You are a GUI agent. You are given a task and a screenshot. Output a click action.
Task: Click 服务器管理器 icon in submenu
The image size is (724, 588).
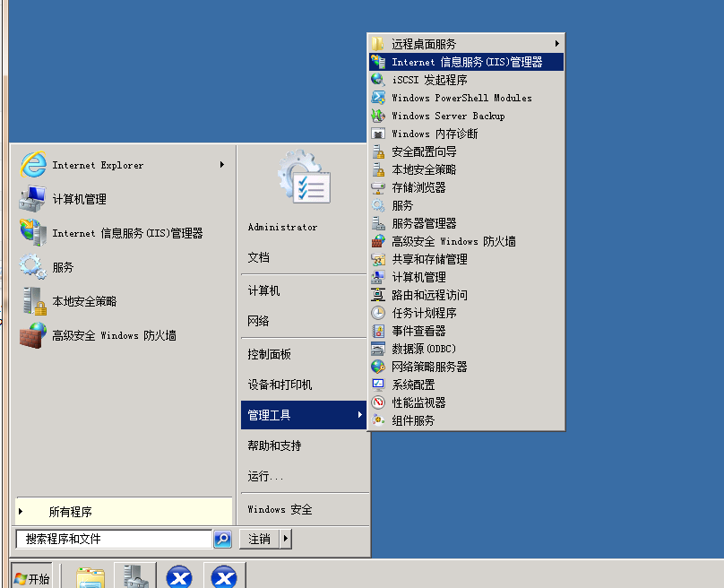pos(378,223)
